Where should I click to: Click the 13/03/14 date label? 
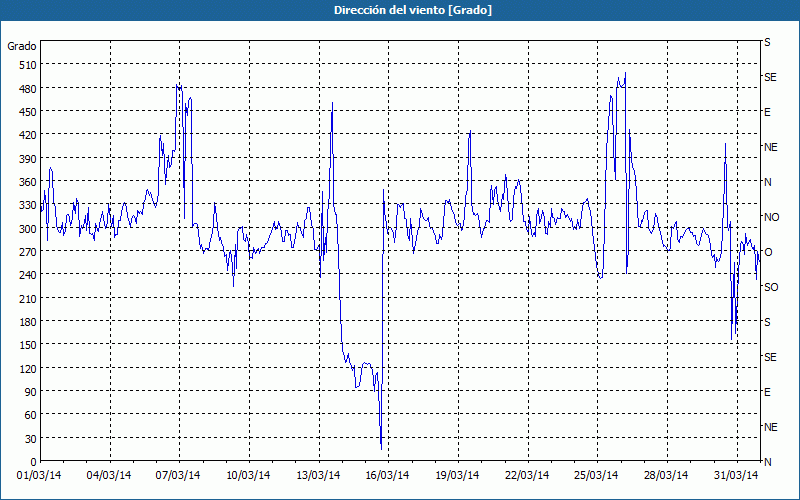pos(318,476)
